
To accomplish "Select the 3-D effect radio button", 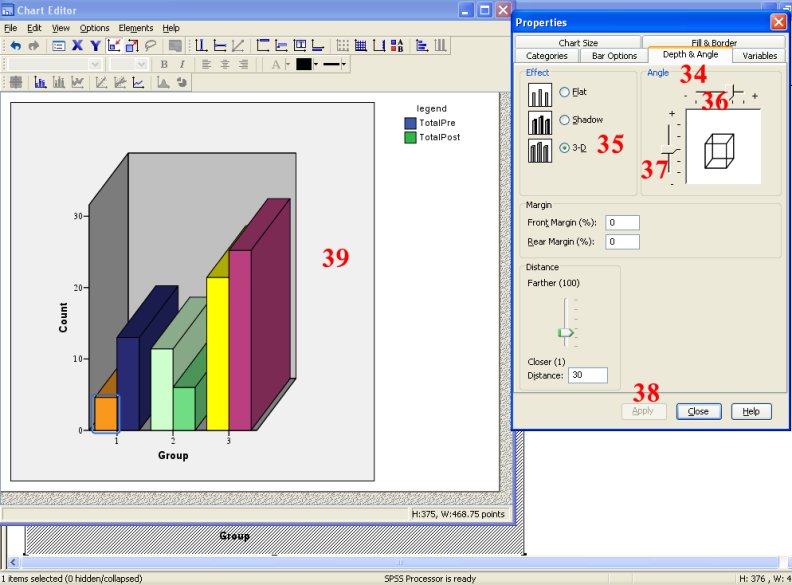I will (x=564, y=148).
